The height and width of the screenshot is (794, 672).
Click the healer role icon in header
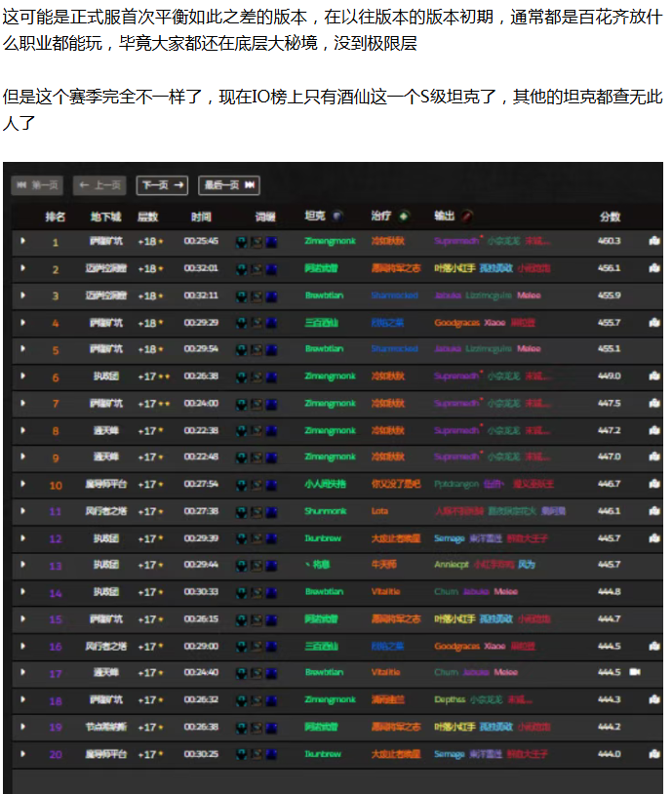click(405, 216)
